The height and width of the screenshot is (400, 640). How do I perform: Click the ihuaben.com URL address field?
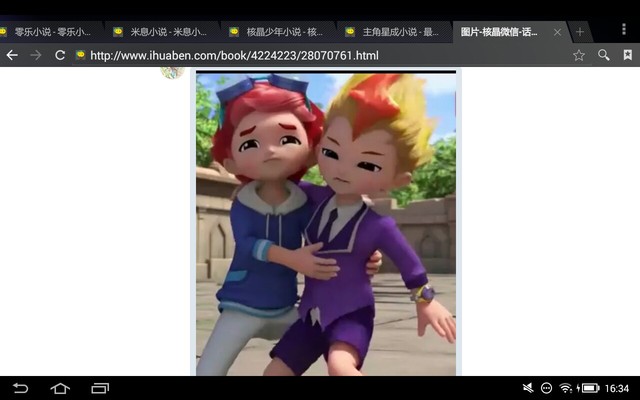tap(234, 56)
